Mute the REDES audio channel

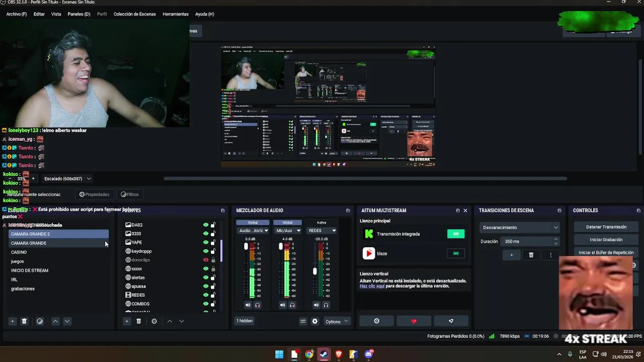(316, 305)
